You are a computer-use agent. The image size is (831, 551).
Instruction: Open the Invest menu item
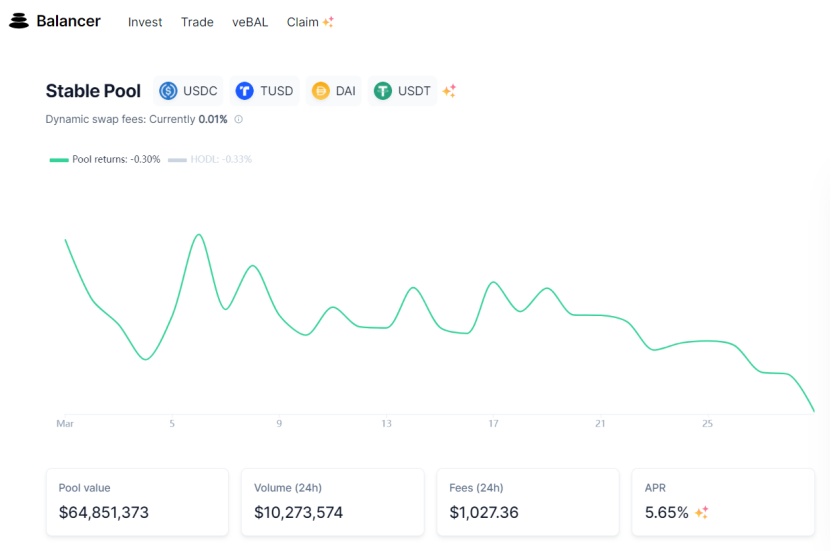click(x=145, y=22)
